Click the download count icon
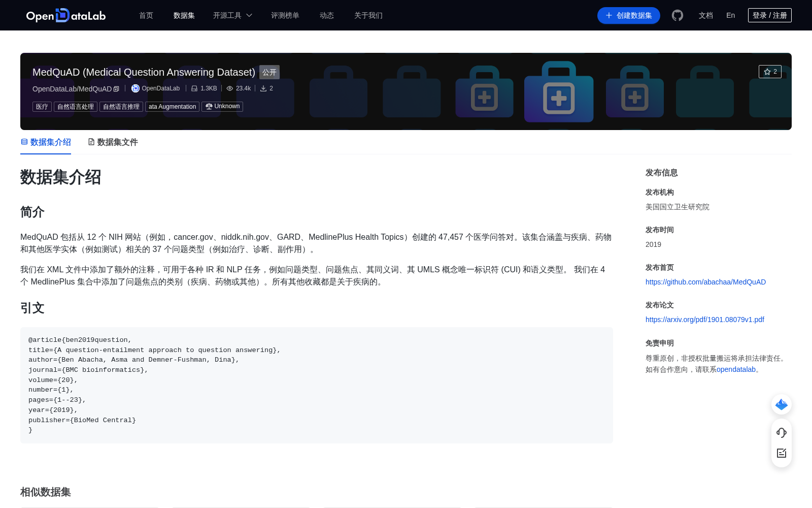812x508 pixels. point(263,88)
